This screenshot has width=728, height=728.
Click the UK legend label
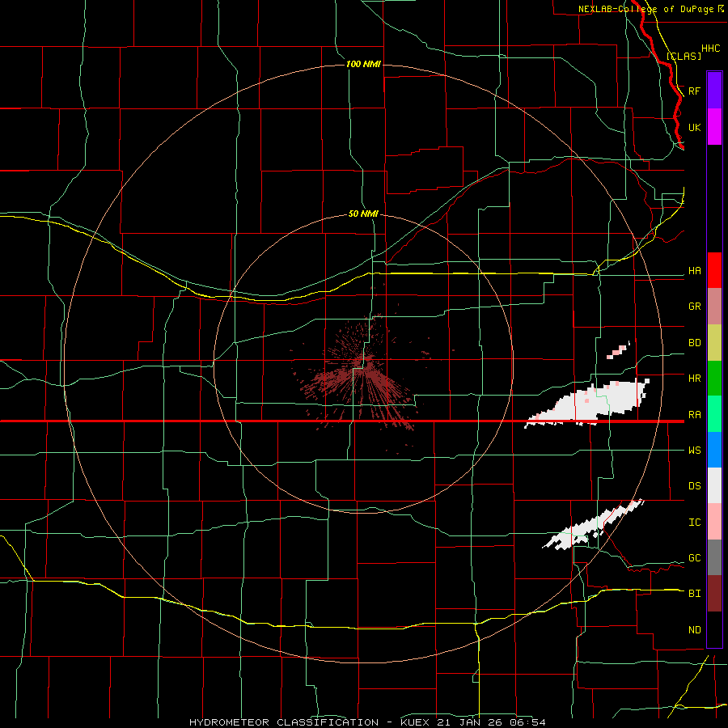tap(694, 128)
